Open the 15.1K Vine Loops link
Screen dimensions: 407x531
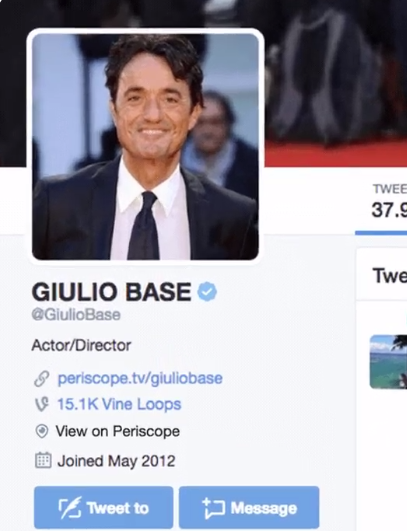coord(119,404)
